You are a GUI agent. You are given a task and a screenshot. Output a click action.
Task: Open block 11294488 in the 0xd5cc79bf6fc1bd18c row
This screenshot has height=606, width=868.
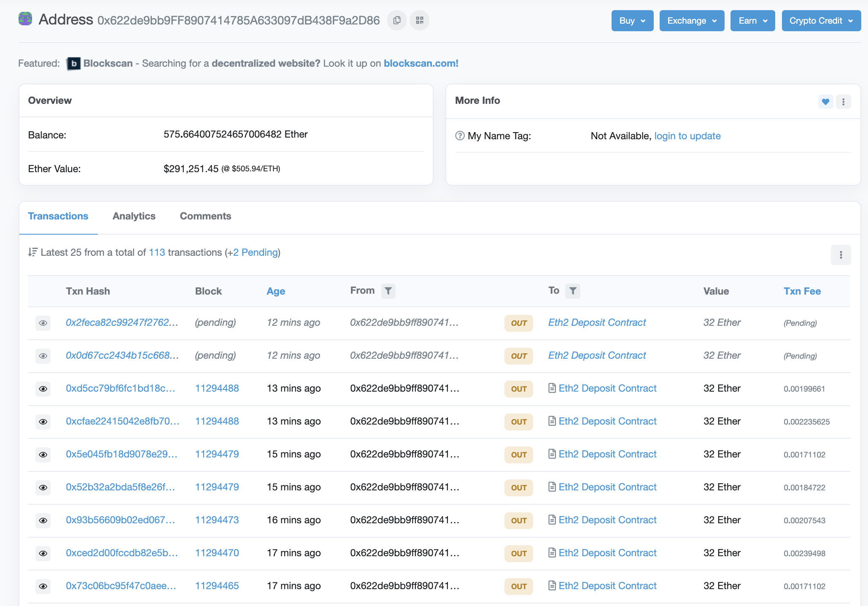pyautogui.click(x=217, y=388)
